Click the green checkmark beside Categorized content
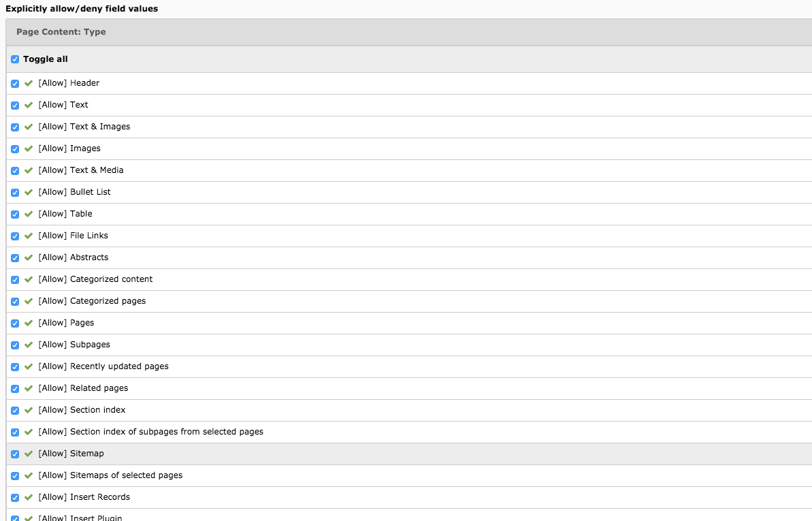Image resolution: width=812 pixels, height=521 pixels. (29, 279)
